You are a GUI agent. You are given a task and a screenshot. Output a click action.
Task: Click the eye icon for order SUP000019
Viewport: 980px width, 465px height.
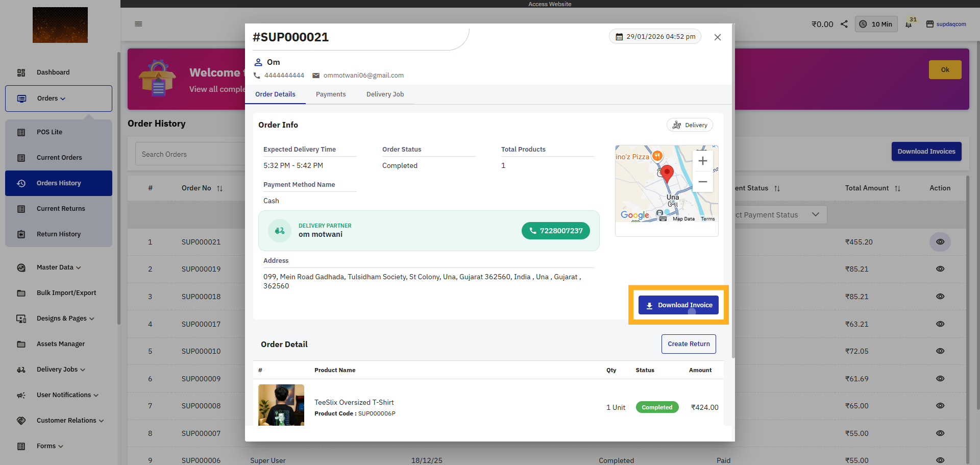[x=940, y=269]
